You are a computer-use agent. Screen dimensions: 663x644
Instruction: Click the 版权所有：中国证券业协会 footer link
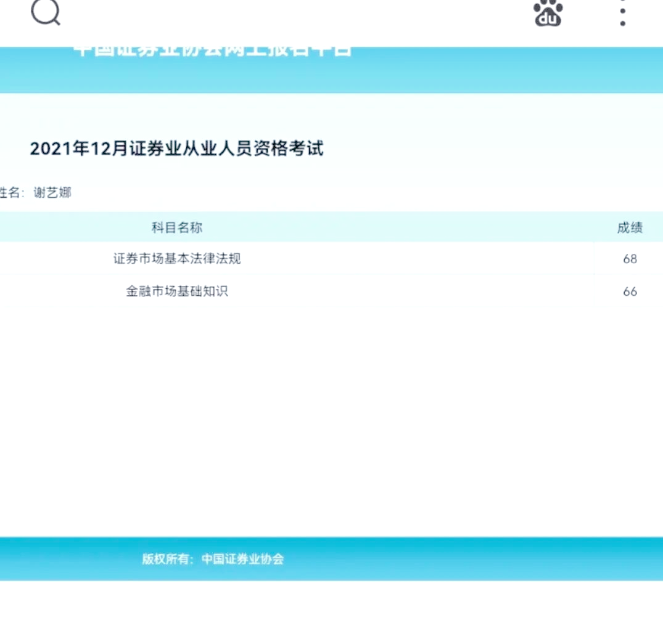[x=213, y=559]
